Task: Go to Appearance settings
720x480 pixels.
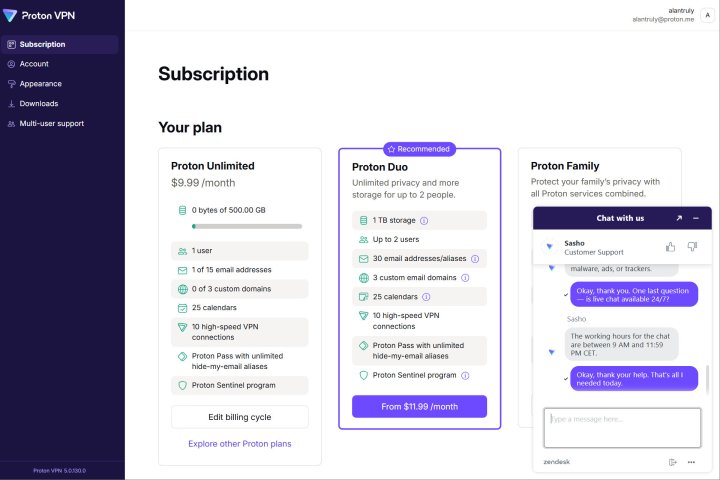Action: pyautogui.click(x=40, y=84)
